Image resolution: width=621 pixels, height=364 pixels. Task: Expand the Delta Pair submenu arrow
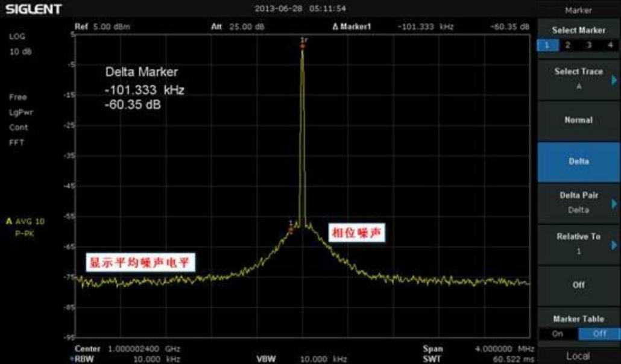tap(614, 204)
